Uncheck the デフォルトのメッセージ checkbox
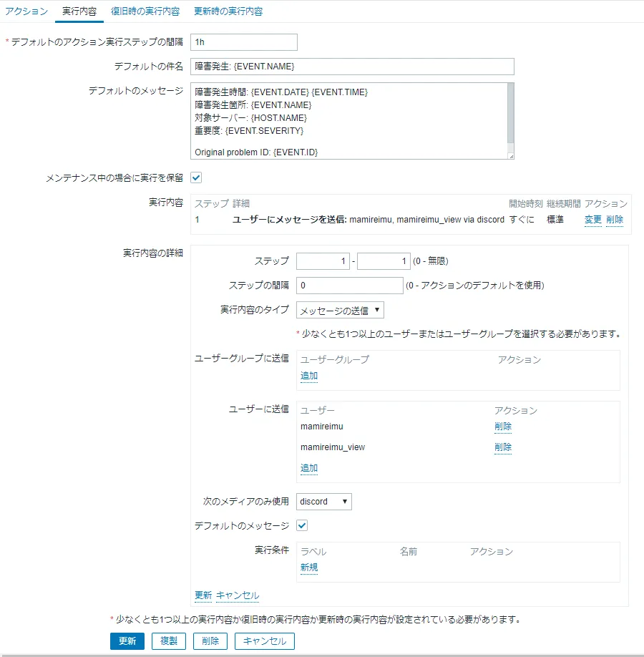Image resolution: width=644 pixels, height=657 pixels. [x=302, y=525]
